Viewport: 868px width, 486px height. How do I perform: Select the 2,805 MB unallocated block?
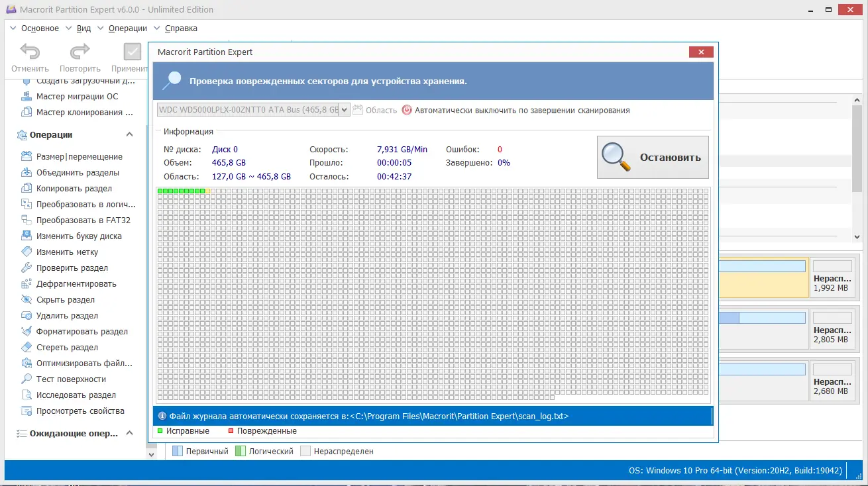click(832, 328)
